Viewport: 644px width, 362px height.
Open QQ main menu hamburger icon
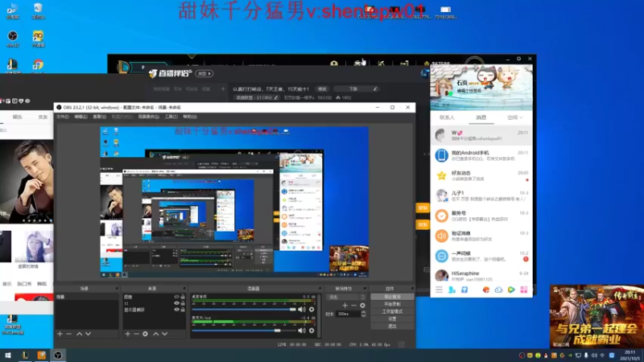pyautogui.click(x=439, y=290)
